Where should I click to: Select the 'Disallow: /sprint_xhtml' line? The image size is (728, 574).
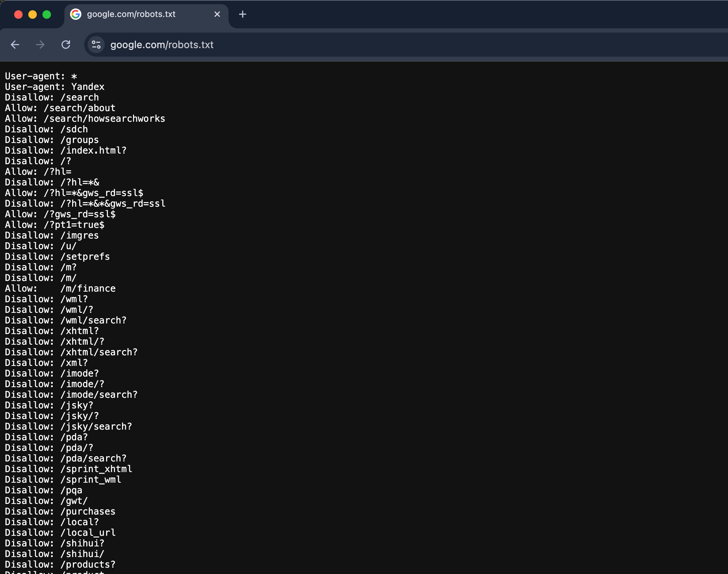click(x=68, y=469)
